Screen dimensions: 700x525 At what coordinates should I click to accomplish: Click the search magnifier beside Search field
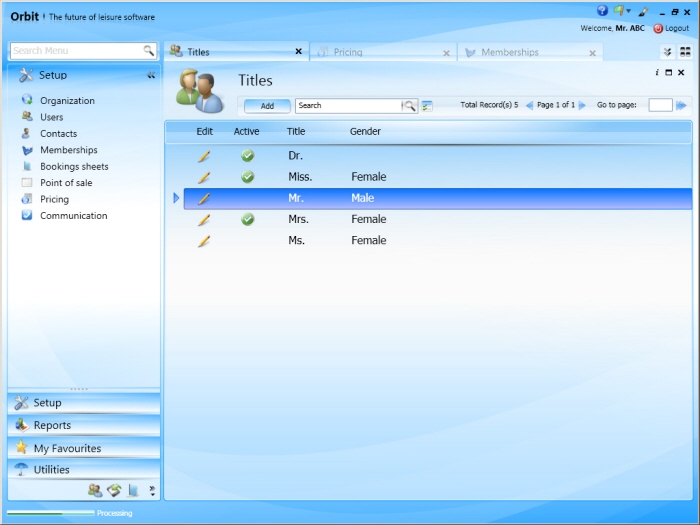(409, 106)
